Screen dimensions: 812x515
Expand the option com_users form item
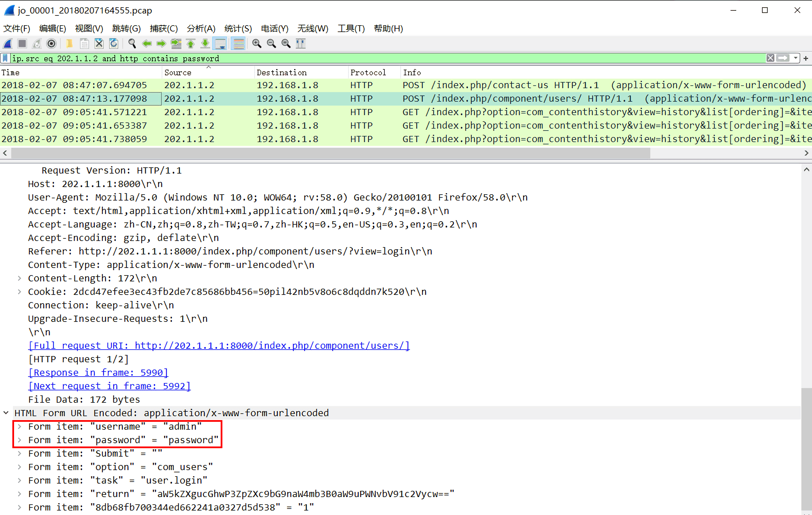20,467
